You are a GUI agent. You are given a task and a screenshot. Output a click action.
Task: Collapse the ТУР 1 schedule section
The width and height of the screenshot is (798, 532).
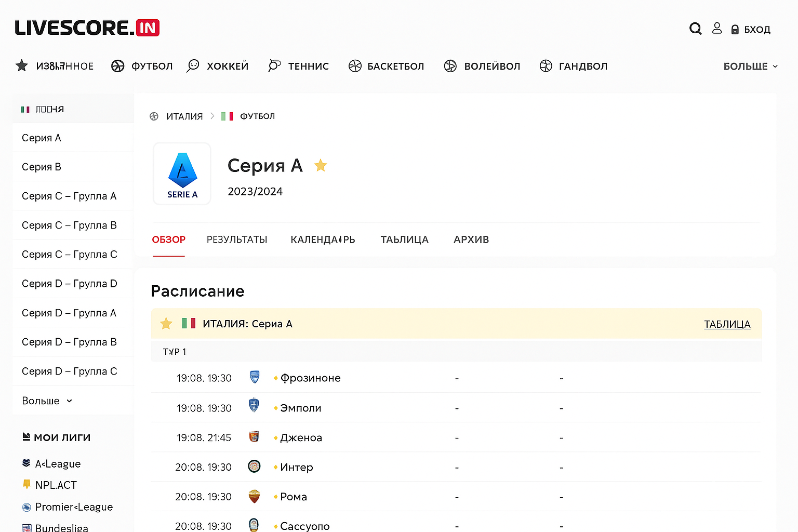[175, 351]
